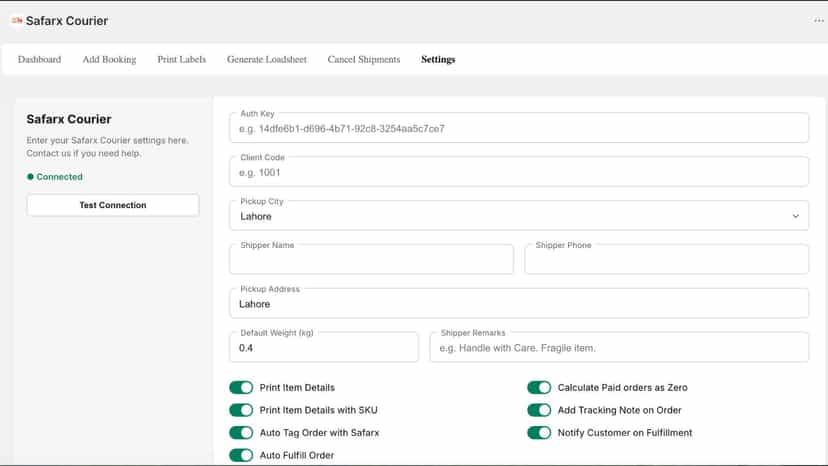This screenshot has height=466, width=828.
Task: Focus the Client Code input field
Action: (519, 172)
